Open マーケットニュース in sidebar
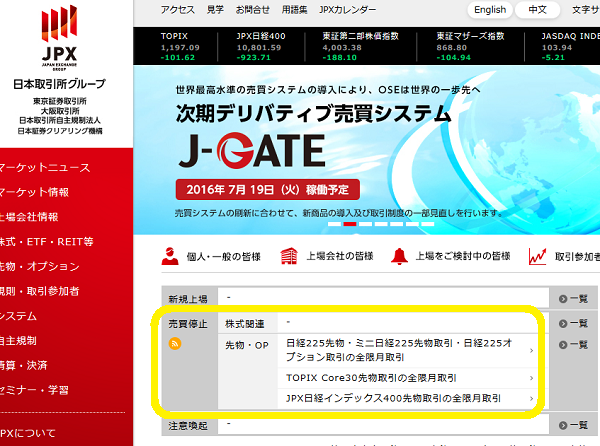 (44, 168)
